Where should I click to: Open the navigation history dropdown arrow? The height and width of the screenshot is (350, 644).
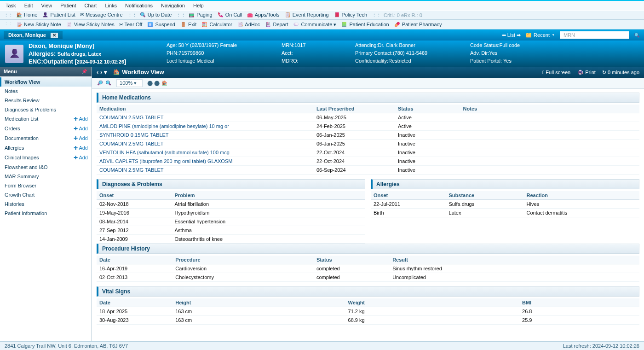point(105,72)
